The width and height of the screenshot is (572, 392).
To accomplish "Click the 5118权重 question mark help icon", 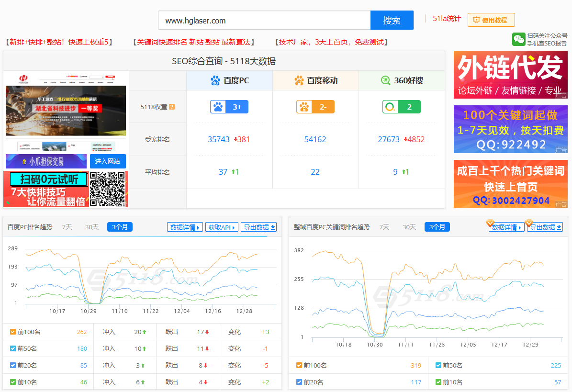I will [172, 107].
